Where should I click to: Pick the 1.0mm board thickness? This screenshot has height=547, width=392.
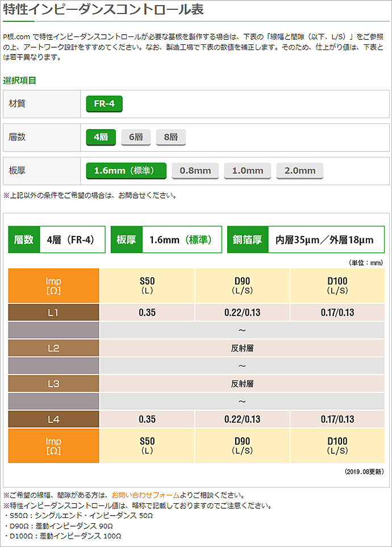click(248, 171)
